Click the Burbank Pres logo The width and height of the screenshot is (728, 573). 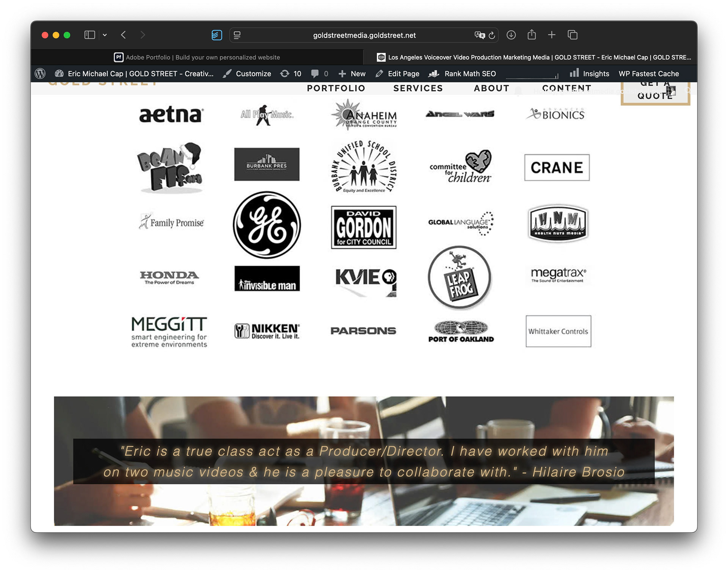click(267, 164)
